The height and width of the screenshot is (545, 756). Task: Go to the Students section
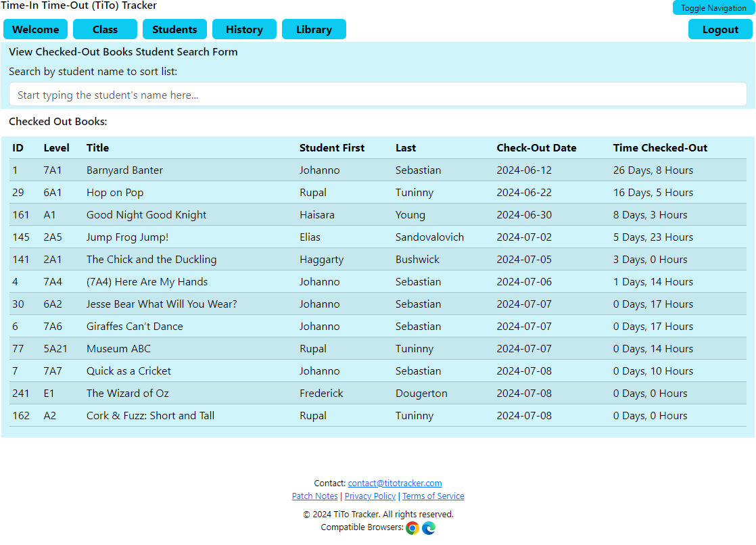(x=174, y=30)
